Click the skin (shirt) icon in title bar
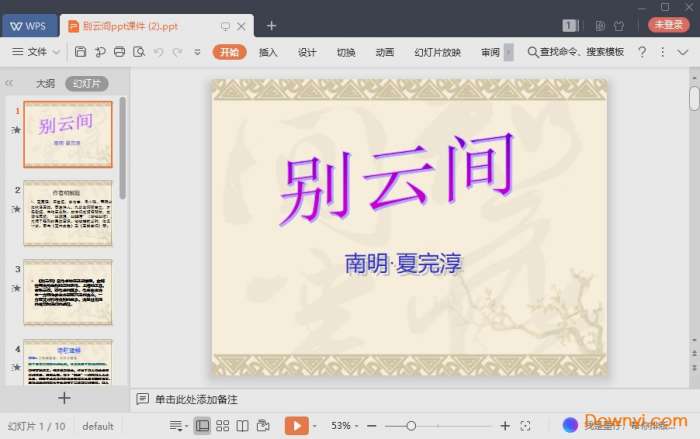 pos(619,26)
